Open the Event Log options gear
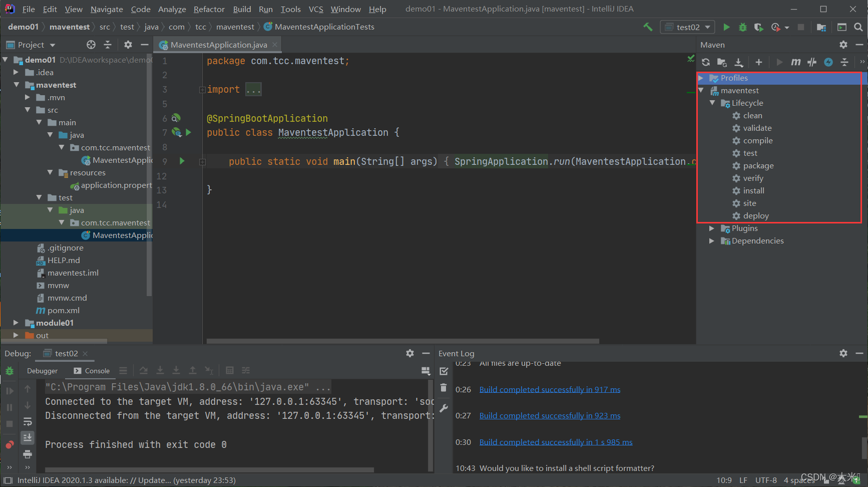The image size is (868, 487). [843, 353]
